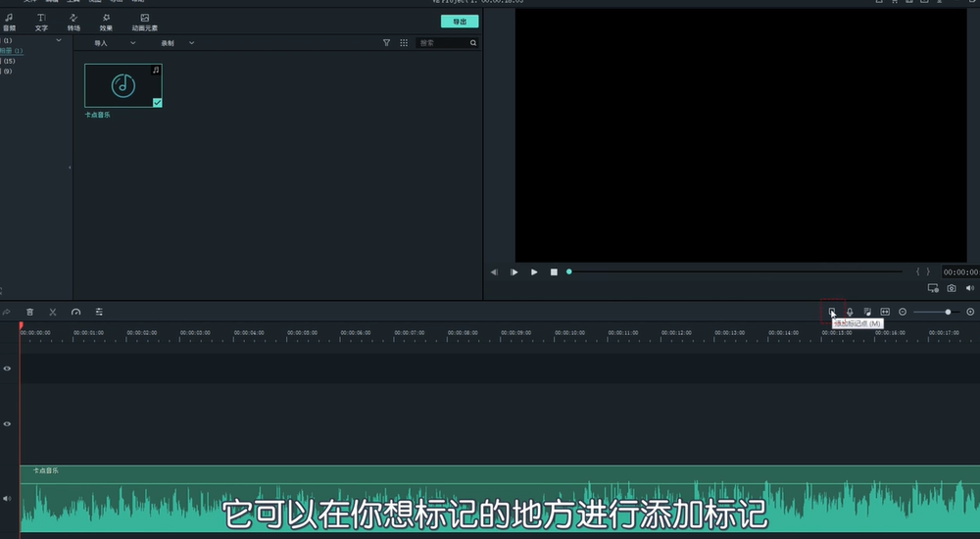The image size is (980, 539).
Task: Click the preview volume speaker icon
Action: pyautogui.click(x=969, y=288)
